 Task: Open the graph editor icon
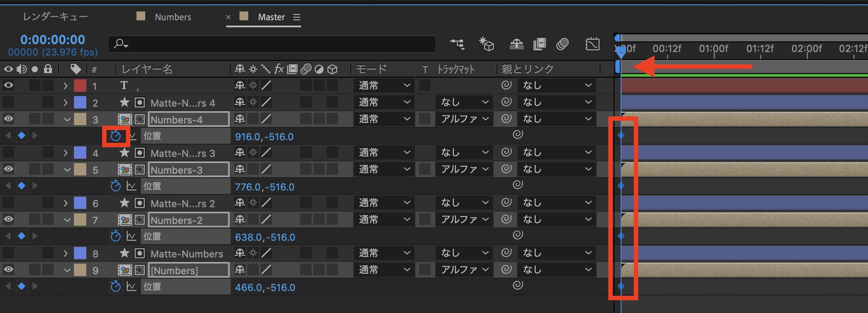click(592, 44)
